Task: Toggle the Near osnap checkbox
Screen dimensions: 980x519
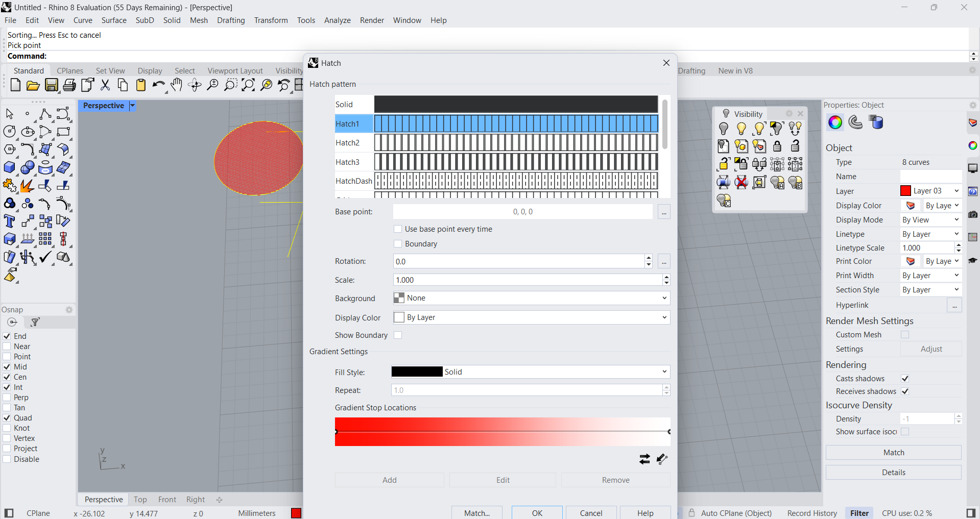Action: click(x=7, y=347)
